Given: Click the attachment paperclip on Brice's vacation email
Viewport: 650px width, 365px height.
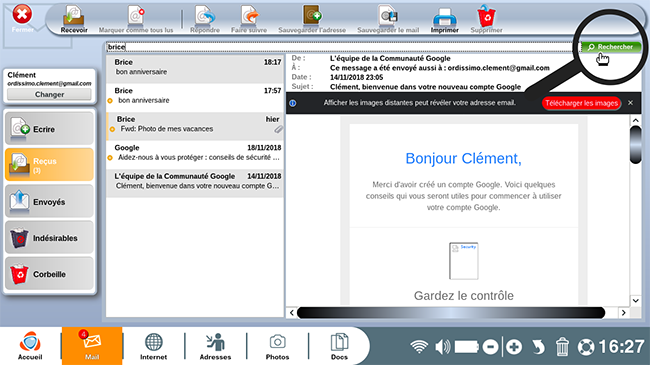Looking at the screenshot, I should coord(279,129).
